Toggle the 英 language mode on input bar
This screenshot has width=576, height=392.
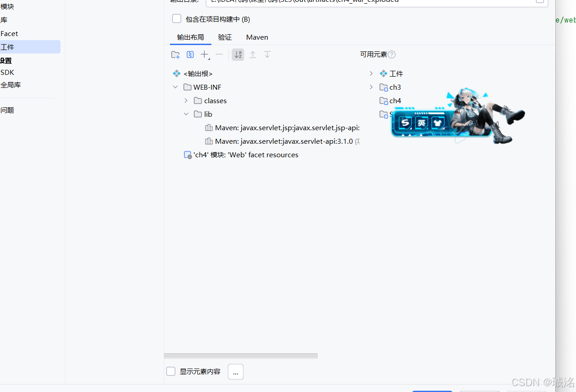(421, 123)
